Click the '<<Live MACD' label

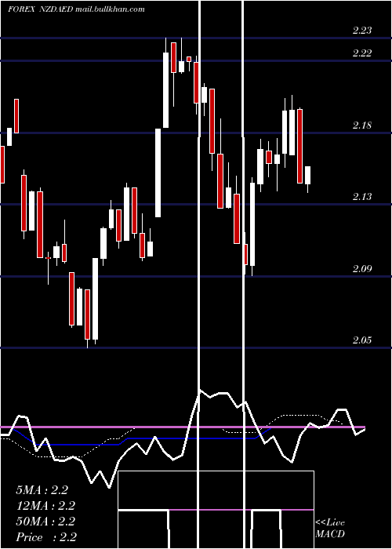tap(330, 528)
